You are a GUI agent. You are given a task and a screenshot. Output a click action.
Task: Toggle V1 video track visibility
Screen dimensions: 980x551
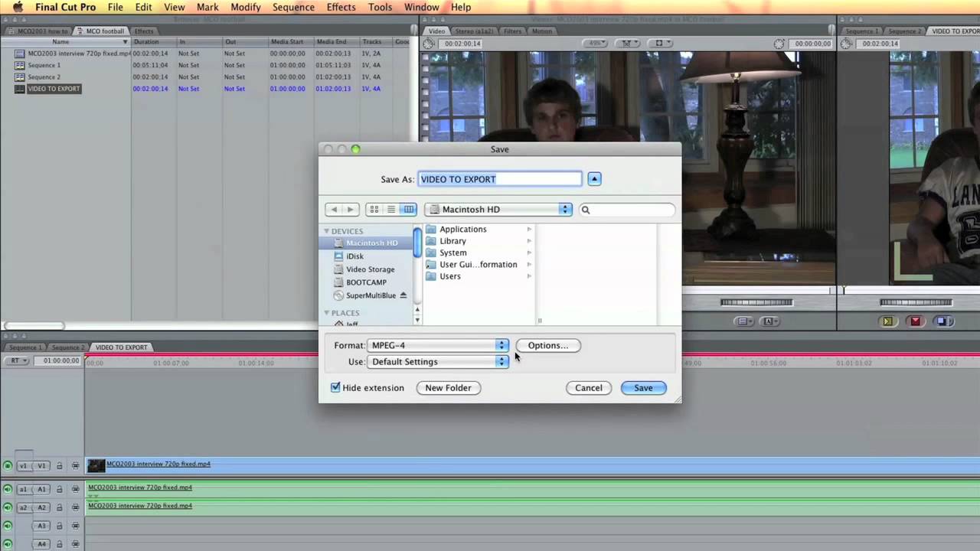[8, 465]
